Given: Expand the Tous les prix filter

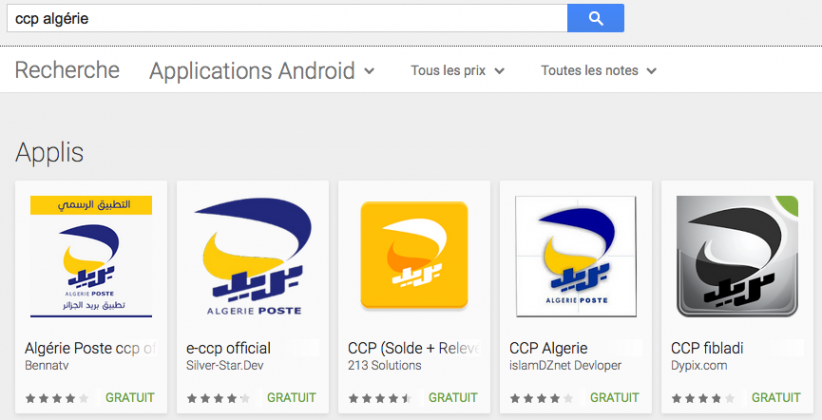Looking at the screenshot, I should [457, 71].
